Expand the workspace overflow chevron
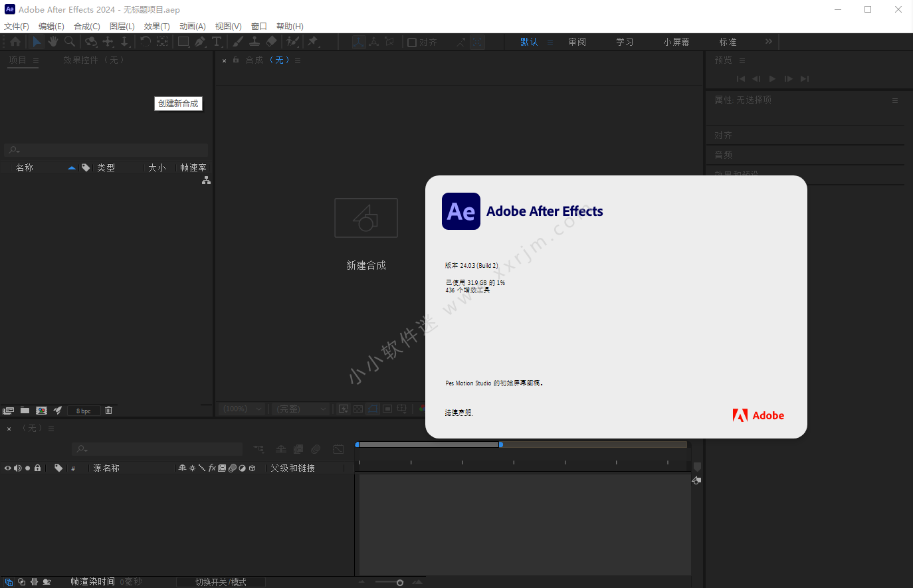This screenshot has height=588, width=913. [769, 41]
